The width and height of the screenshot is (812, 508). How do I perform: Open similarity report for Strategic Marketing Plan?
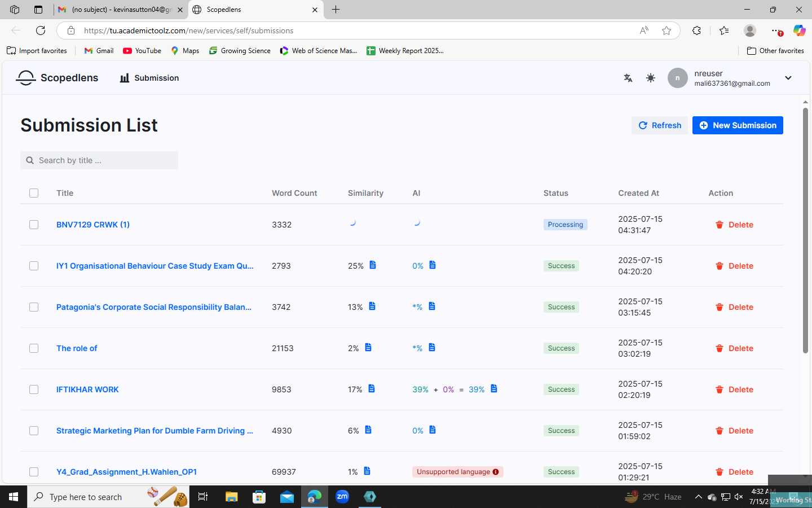click(368, 430)
